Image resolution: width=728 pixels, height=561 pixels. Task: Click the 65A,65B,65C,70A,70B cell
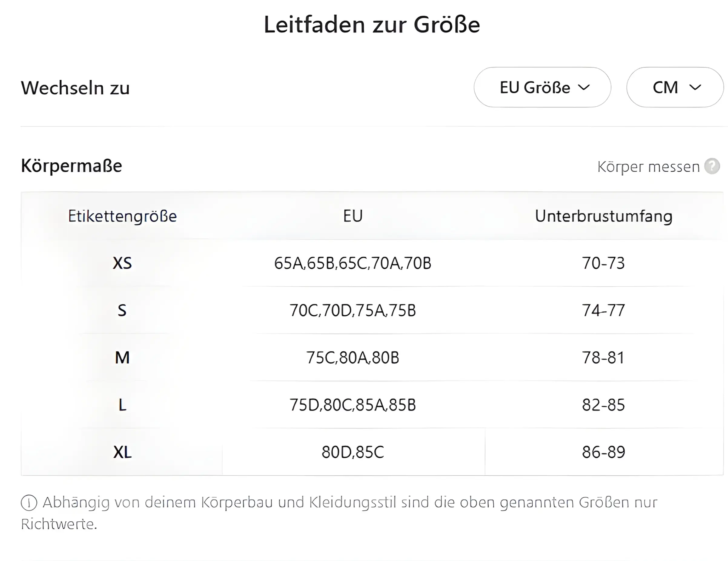click(x=353, y=263)
